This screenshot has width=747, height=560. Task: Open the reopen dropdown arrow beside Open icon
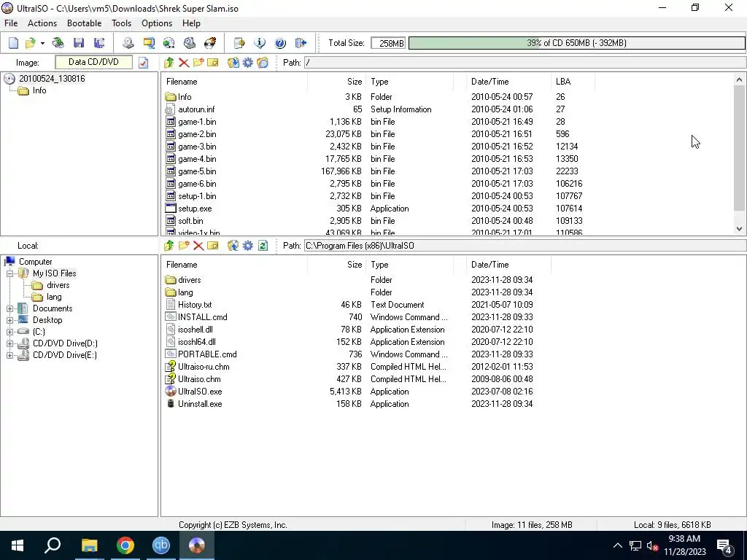pos(42,43)
